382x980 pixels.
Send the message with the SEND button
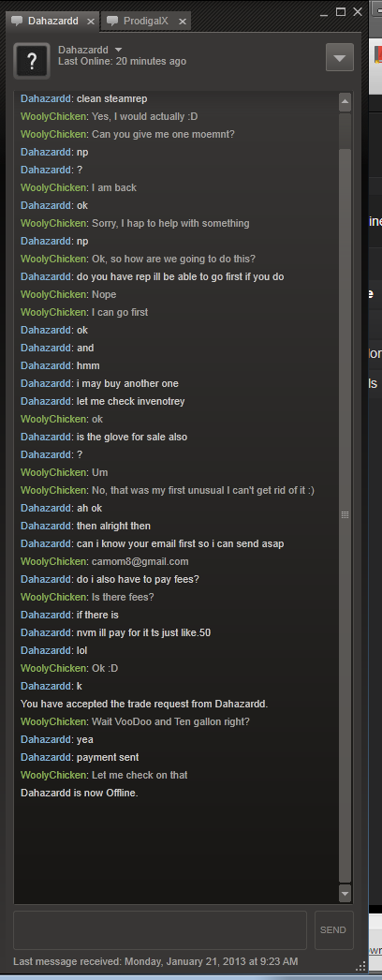[333, 930]
